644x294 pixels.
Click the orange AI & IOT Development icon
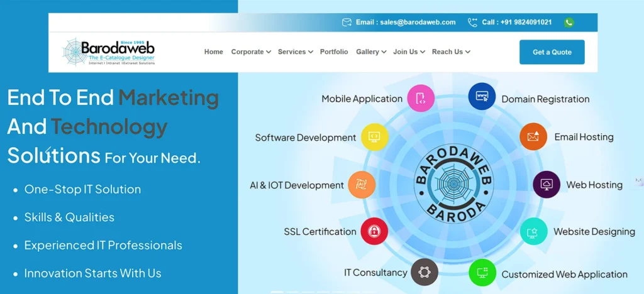click(362, 185)
